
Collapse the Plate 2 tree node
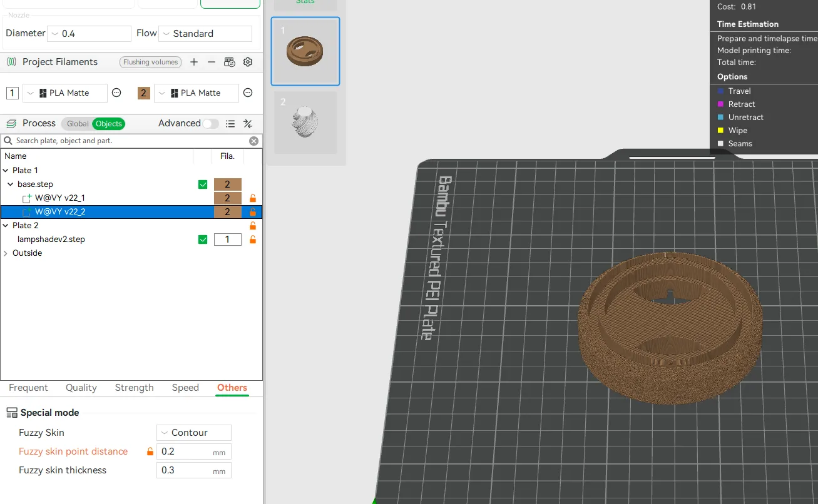[x=6, y=226]
